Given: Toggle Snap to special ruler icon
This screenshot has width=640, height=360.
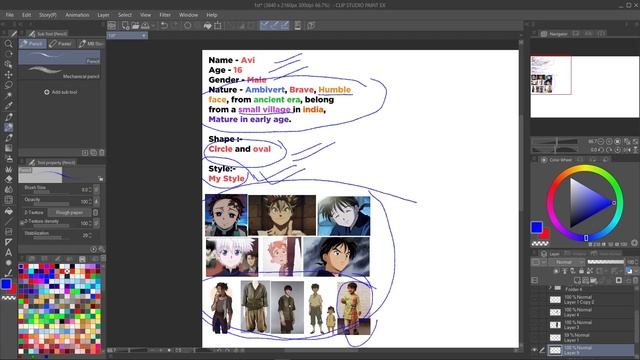Looking at the screenshot, I should click(x=275, y=25).
